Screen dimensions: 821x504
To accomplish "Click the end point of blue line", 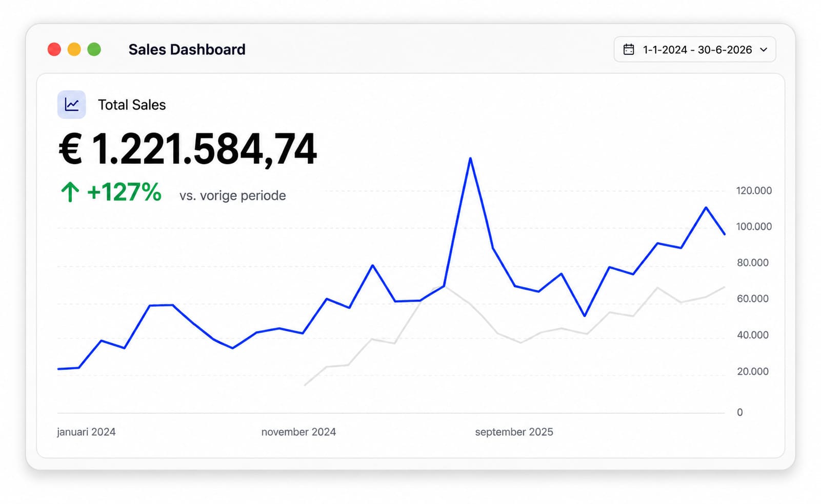I will tap(724, 234).
